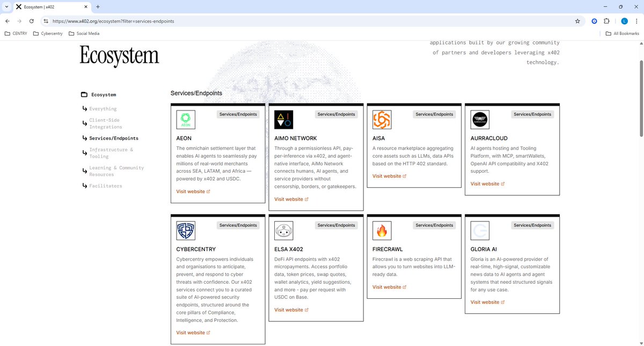Open the Chrome profile avatar
Viewport: 644px width, 346px height.
pyautogui.click(x=624, y=21)
